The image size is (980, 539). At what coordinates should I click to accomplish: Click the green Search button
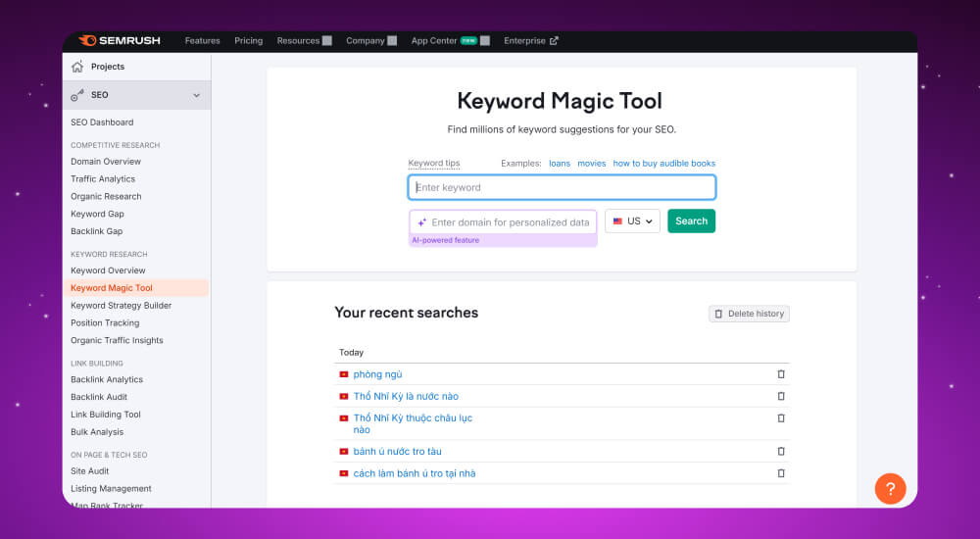[x=691, y=221]
